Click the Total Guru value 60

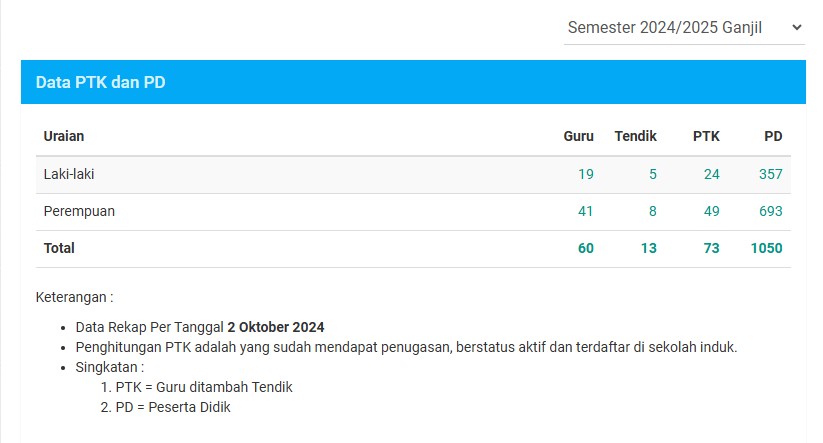[x=586, y=248]
